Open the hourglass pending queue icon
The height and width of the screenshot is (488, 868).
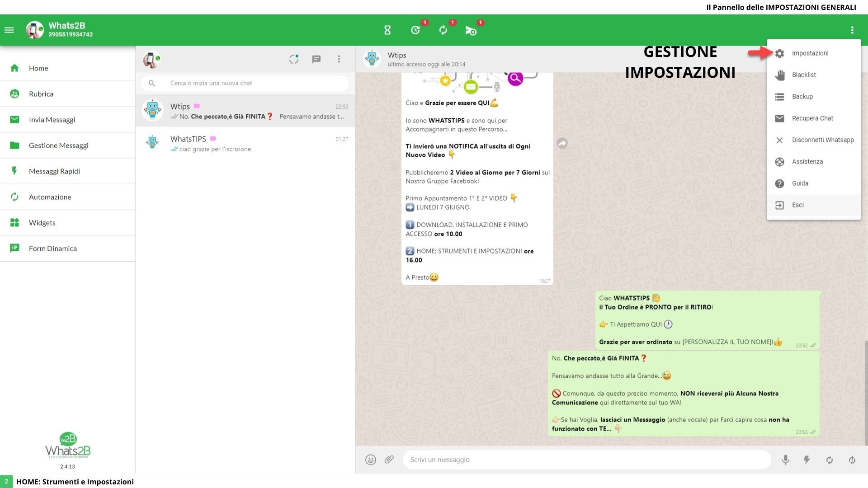coord(387,30)
